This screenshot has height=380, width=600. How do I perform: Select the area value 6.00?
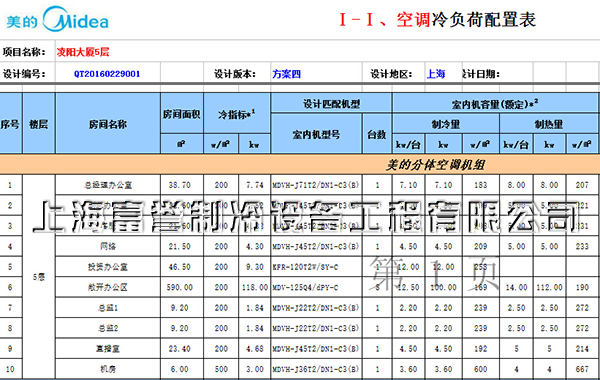tap(179, 369)
